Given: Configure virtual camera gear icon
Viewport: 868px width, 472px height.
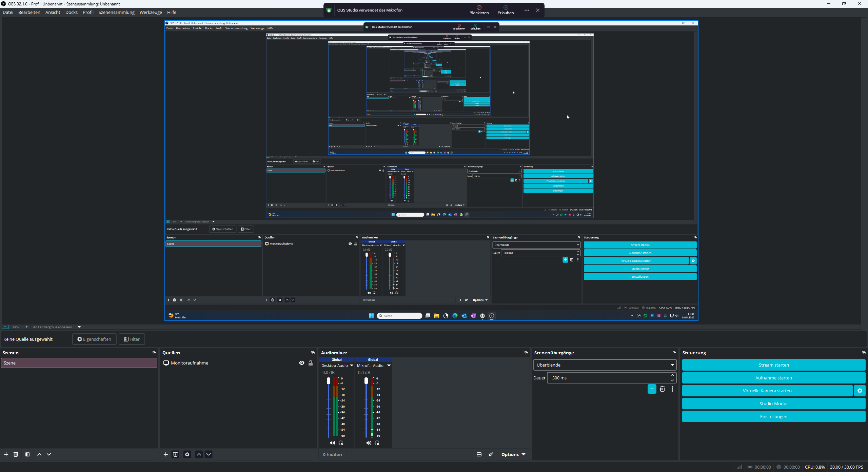Looking at the screenshot, I should click(x=860, y=391).
